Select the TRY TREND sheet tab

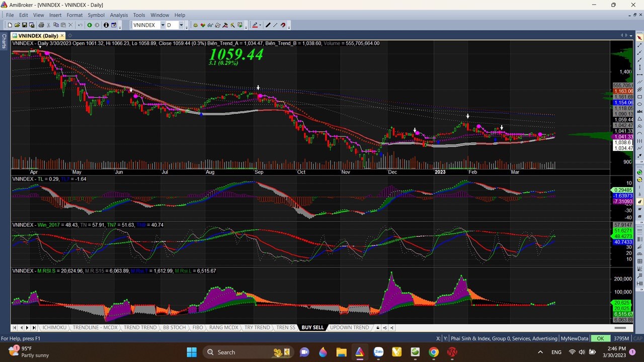tap(257, 327)
